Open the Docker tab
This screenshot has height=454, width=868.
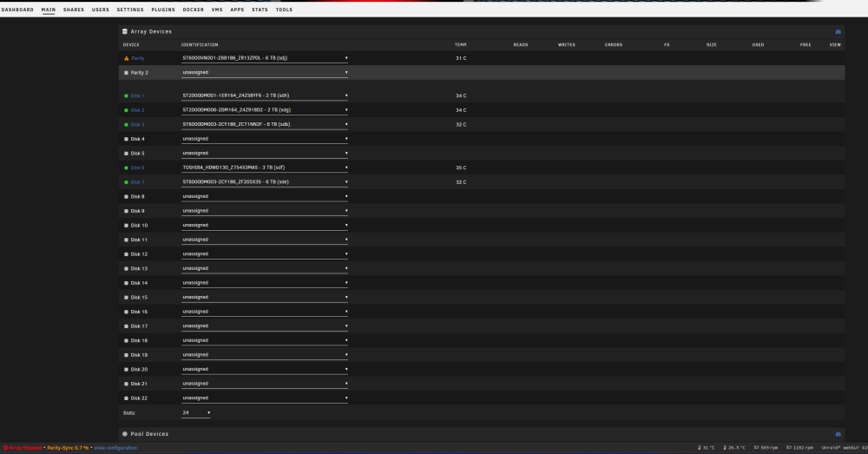click(194, 10)
